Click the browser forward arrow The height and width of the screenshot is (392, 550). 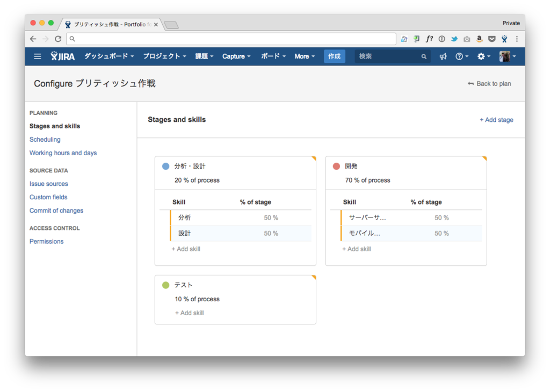click(46, 39)
